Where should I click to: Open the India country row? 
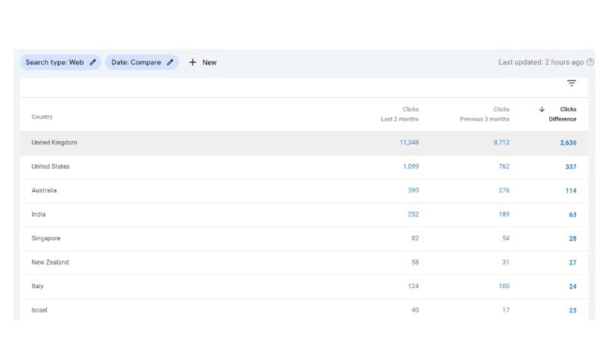[39, 215]
